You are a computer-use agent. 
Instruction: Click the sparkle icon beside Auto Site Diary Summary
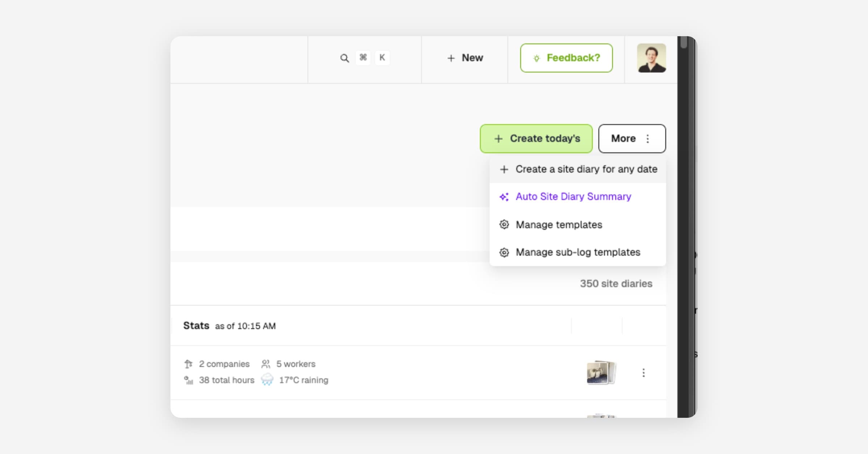[504, 197]
